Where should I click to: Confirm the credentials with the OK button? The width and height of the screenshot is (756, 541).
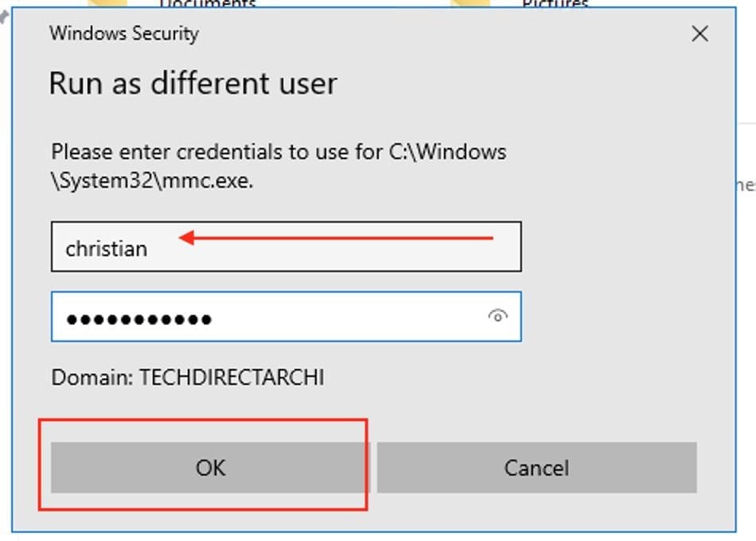[210, 467]
